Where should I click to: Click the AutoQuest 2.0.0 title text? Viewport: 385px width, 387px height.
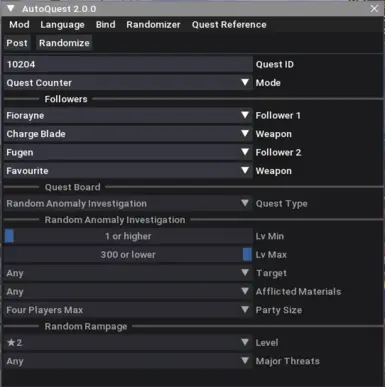point(59,9)
